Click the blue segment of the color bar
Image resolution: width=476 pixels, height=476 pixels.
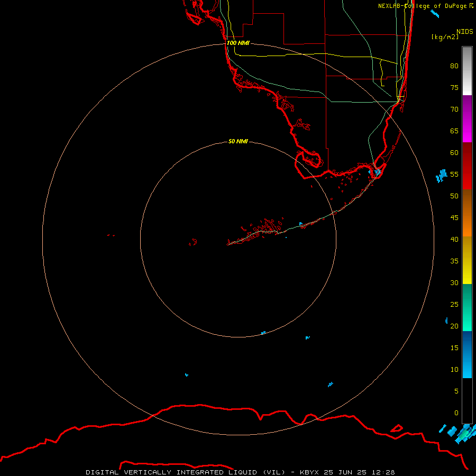(467, 354)
